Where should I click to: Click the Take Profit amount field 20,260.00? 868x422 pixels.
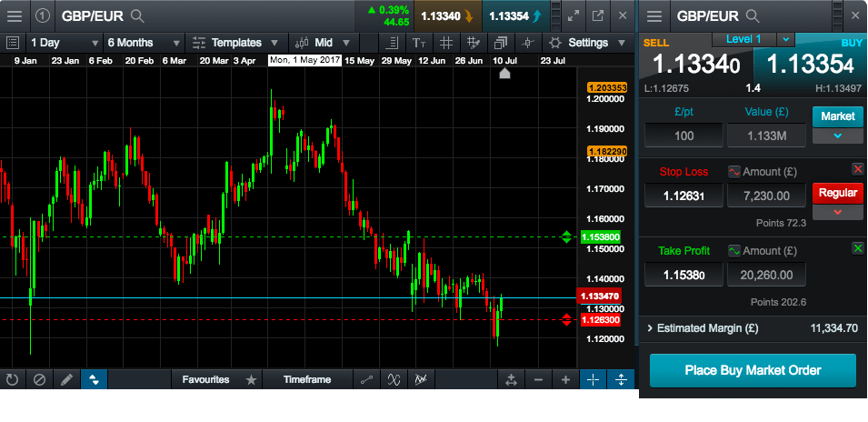click(766, 274)
